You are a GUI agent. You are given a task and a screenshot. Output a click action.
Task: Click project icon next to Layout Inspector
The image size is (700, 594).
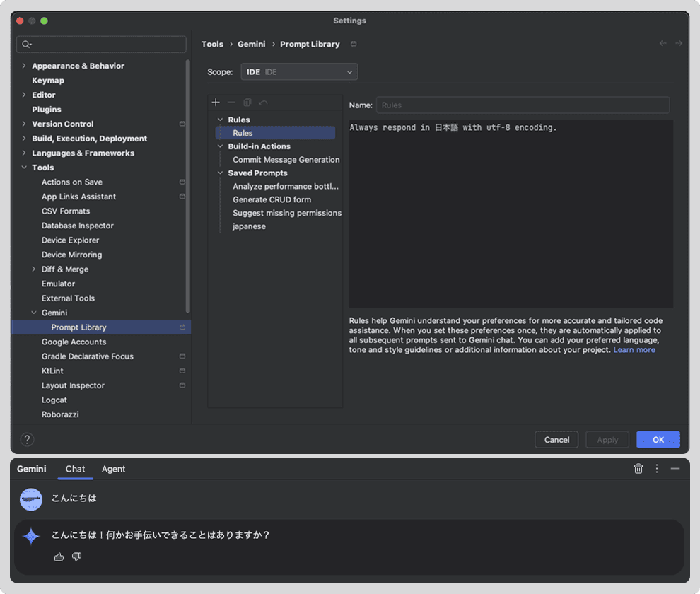182,385
